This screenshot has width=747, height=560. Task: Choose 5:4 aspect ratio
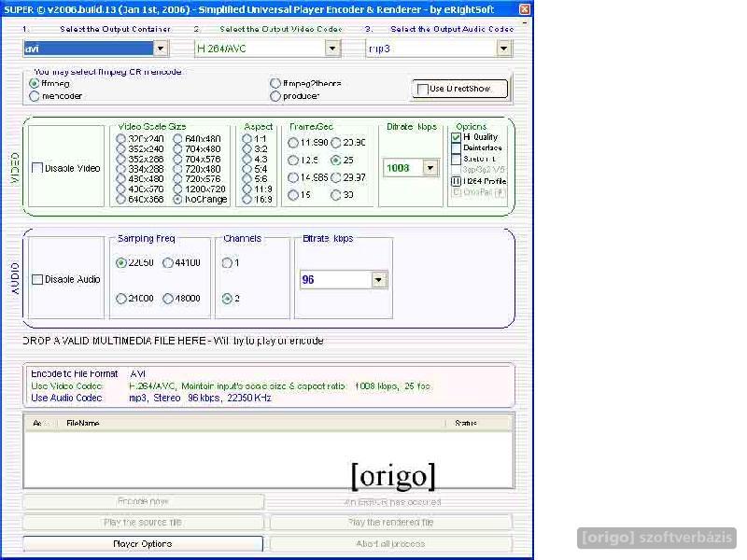(247, 169)
